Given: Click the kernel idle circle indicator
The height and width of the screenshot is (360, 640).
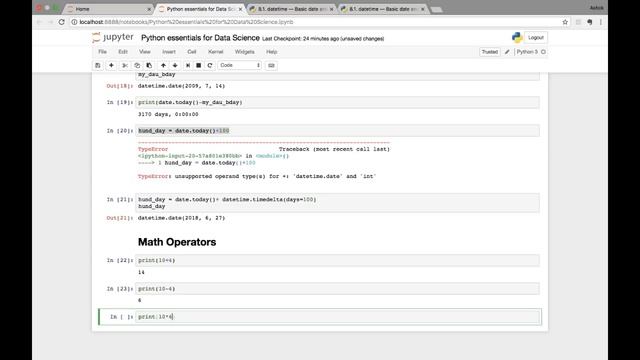Looking at the screenshot, I should click(x=543, y=52).
